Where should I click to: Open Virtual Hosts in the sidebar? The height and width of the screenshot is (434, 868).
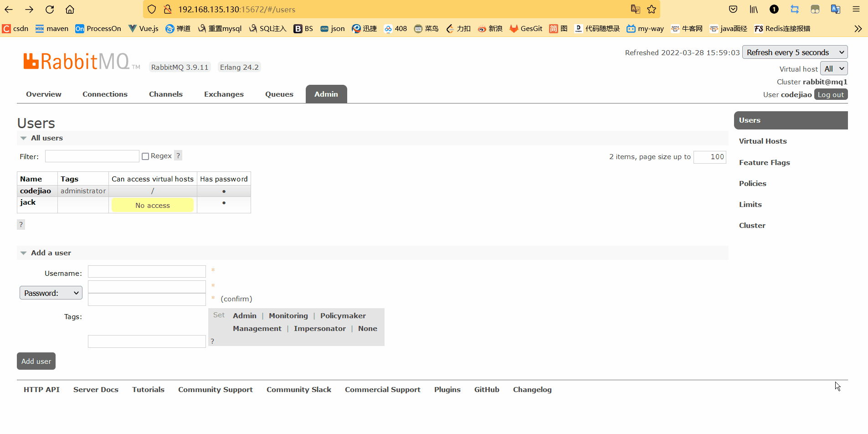763,141
